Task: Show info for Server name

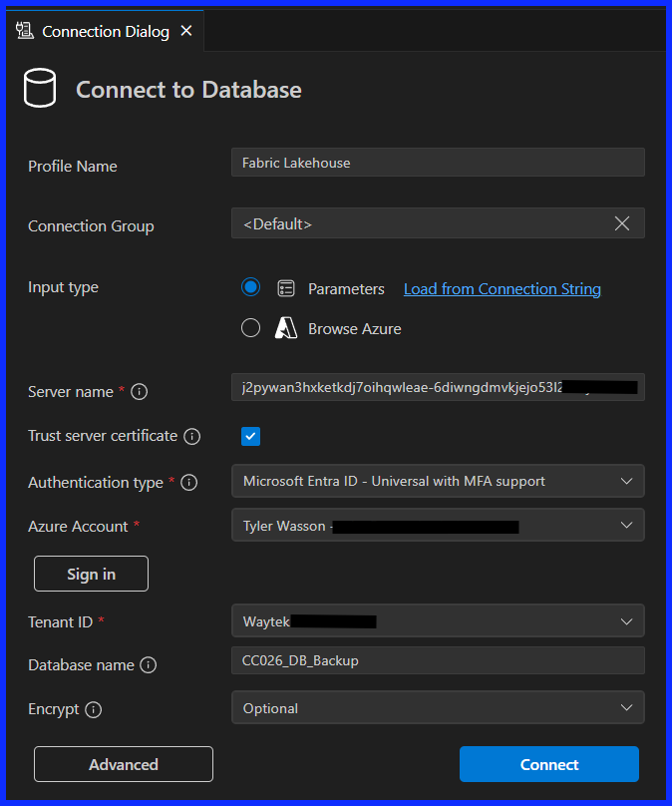Action: pyautogui.click(x=140, y=392)
